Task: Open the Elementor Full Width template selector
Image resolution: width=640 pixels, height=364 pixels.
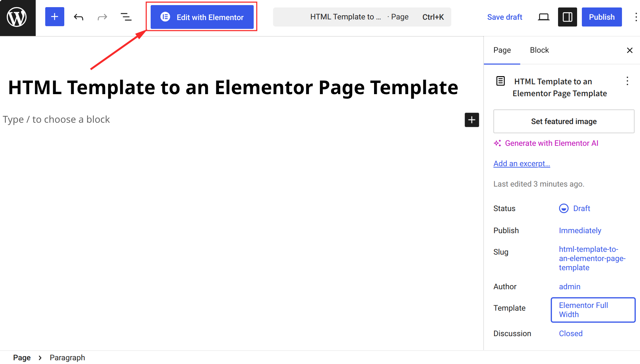Action: pos(593,310)
